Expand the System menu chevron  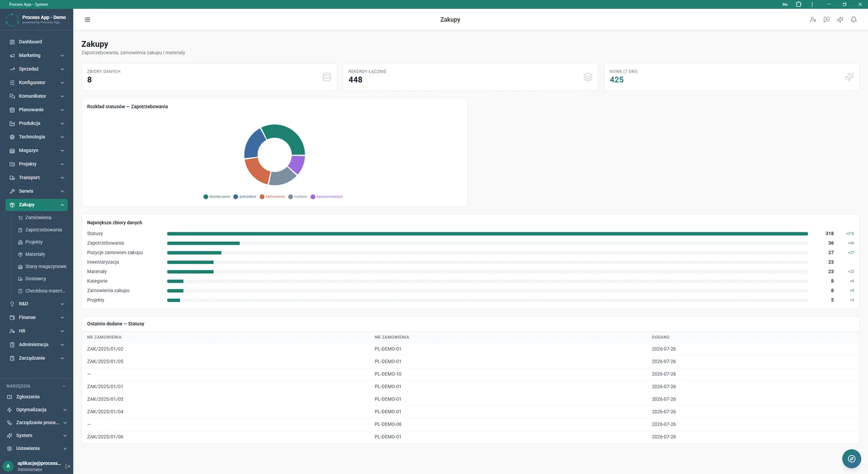(65, 435)
